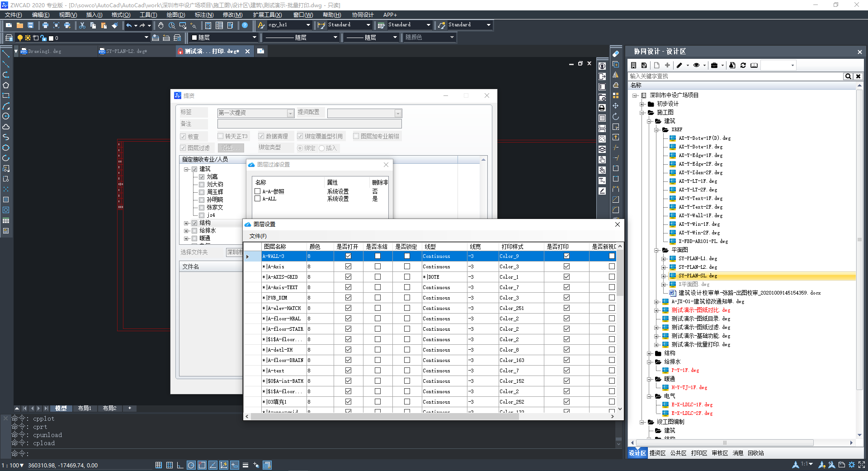Click the keyword search input field

pos(736,76)
